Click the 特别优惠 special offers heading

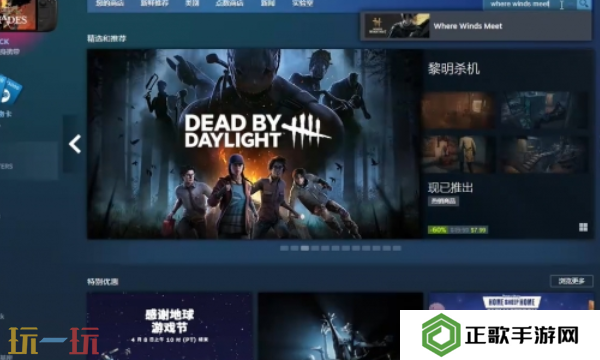(x=103, y=282)
